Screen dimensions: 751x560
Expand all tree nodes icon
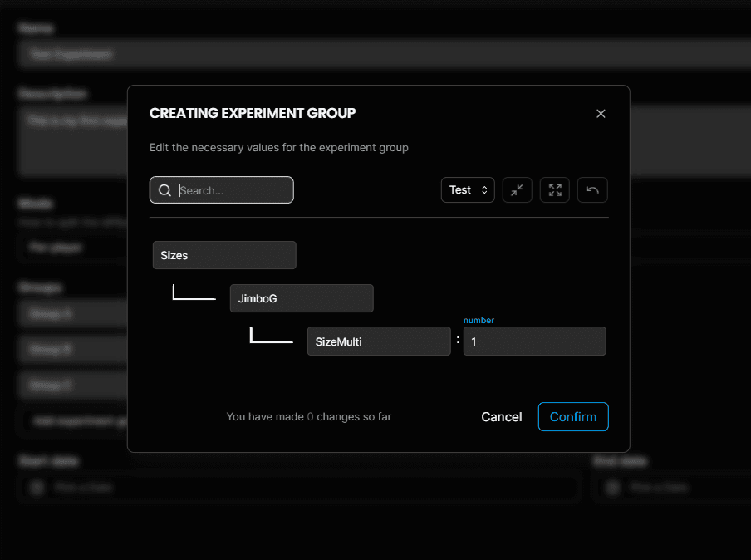555,190
